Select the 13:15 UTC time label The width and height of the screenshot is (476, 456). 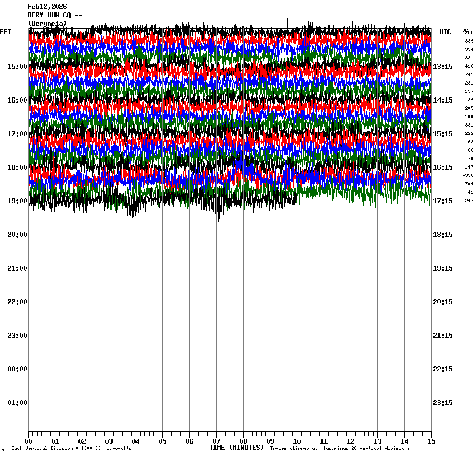443,67
